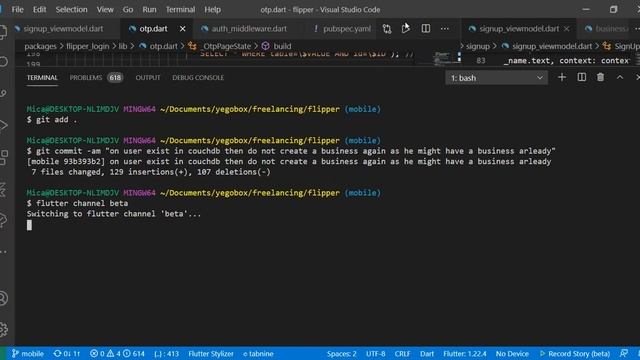Open the Run menu
This screenshot has width=640, height=360.
(149, 9)
